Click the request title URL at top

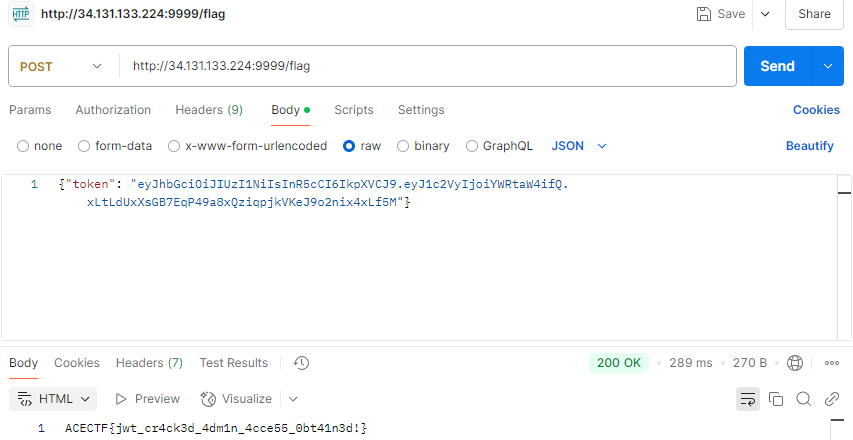coord(133,14)
